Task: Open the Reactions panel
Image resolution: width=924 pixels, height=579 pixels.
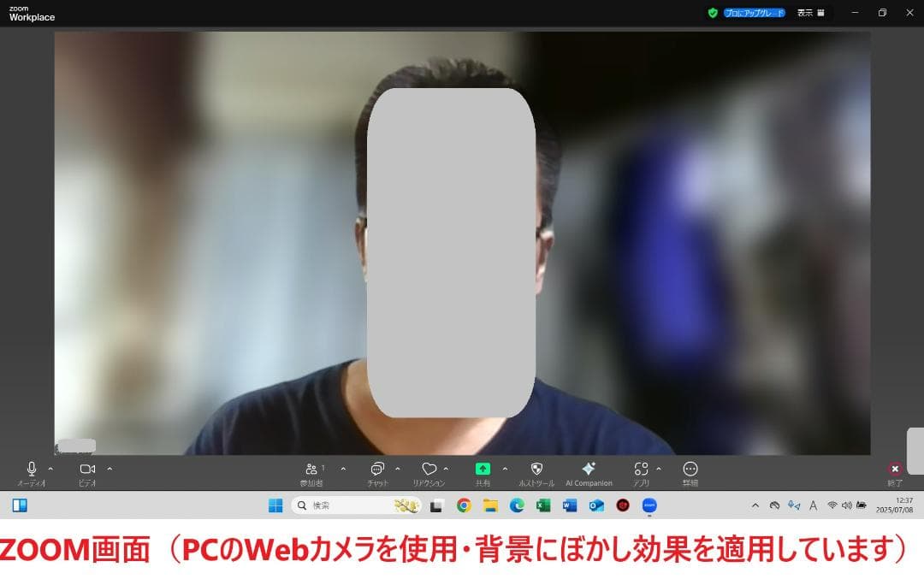Action: pos(430,470)
